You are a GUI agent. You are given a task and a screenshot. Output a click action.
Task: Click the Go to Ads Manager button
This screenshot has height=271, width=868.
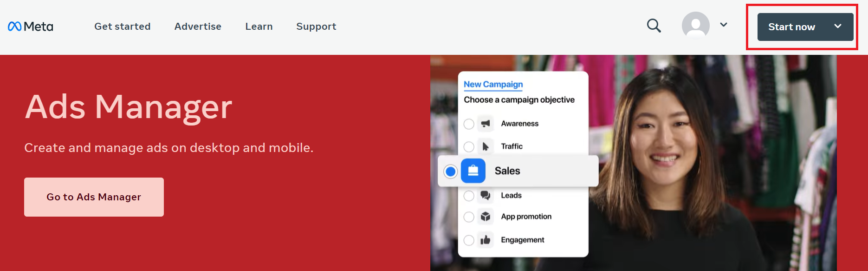[94, 197]
